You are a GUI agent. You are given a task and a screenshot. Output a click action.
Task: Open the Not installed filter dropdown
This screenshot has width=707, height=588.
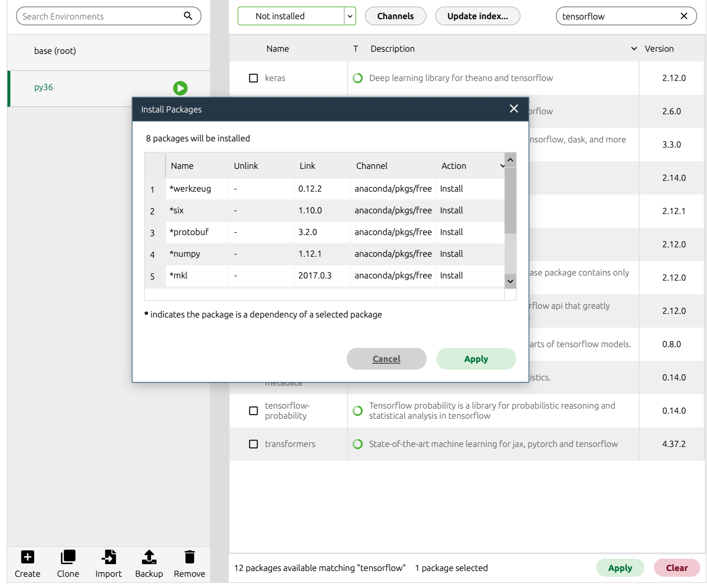point(350,16)
